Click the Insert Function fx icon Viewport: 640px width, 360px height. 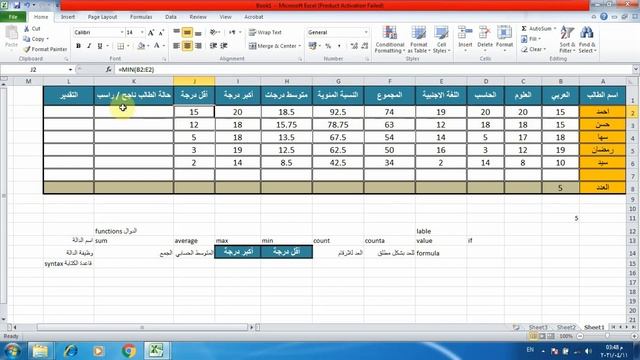(x=108, y=70)
